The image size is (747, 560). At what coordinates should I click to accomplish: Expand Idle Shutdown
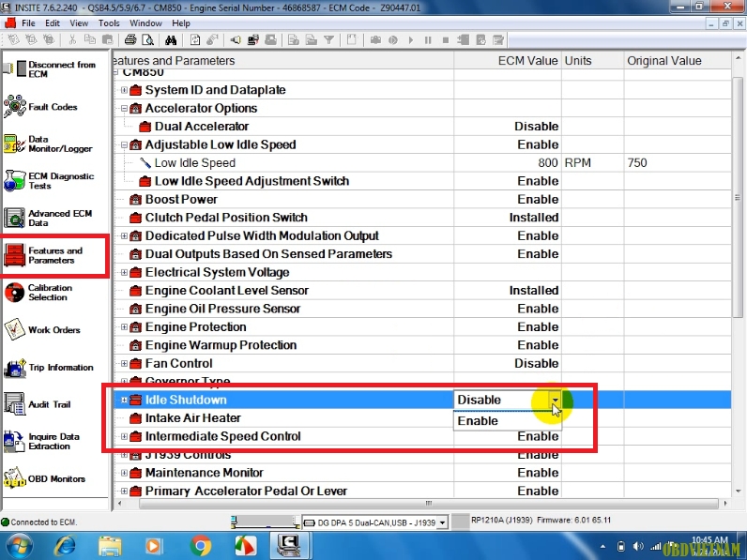124,400
